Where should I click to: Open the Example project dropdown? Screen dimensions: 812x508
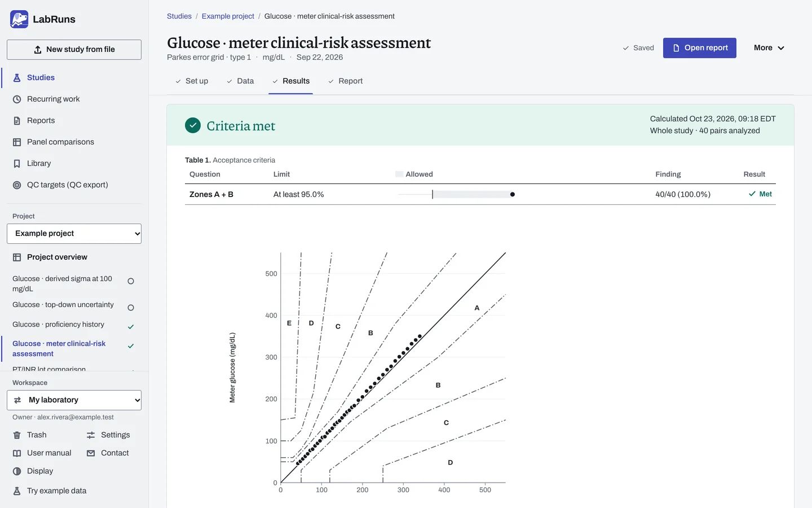(x=74, y=234)
